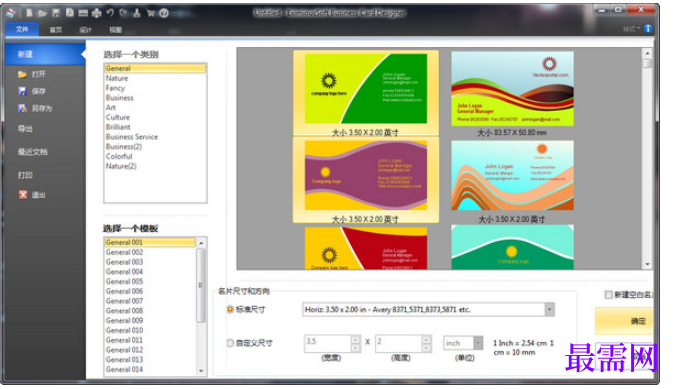Switch to the 首页 tab
677x389 pixels.
[56, 30]
